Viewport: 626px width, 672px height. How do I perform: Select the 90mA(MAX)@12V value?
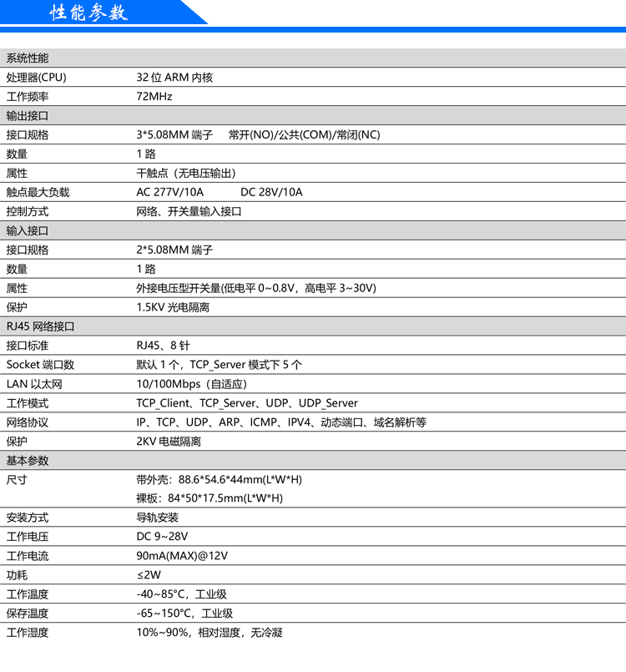(x=182, y=556)
